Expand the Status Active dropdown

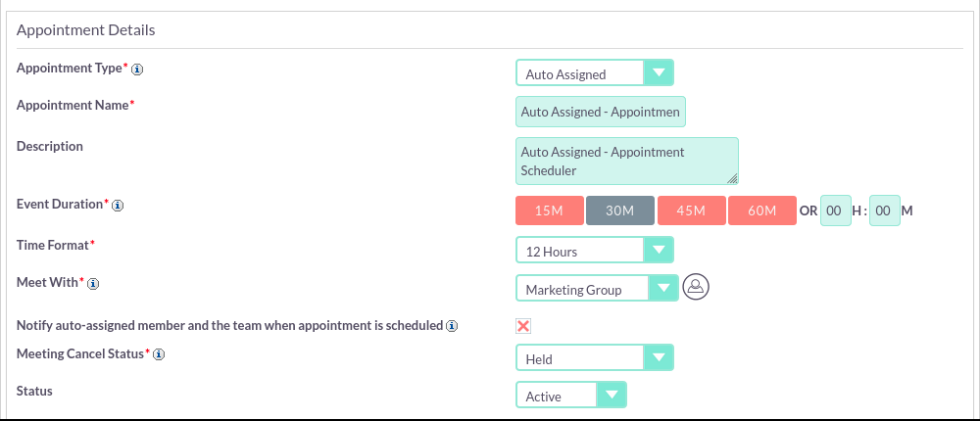[570, 395]
